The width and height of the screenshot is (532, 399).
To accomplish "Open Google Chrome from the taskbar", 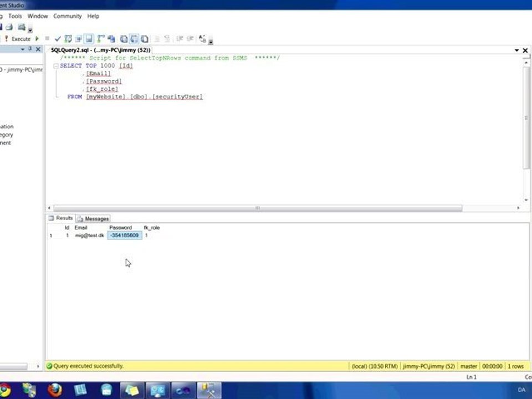I will 5,390.
